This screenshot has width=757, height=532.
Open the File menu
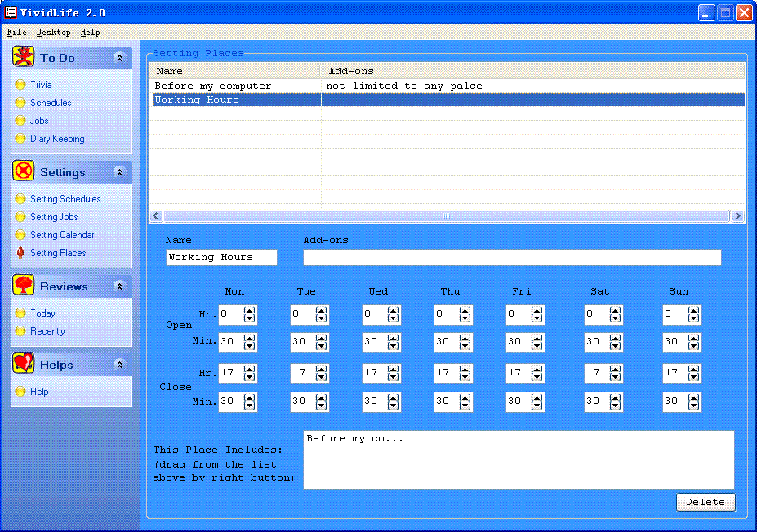[x=17, y=33]
